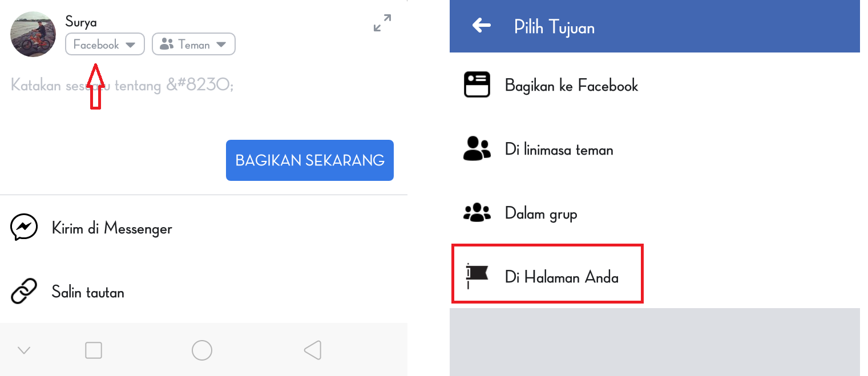The height and width of the screenshot is (376, 868).
Task: Open the Facebook destination dropdown
Action: [x=105, y=45]
